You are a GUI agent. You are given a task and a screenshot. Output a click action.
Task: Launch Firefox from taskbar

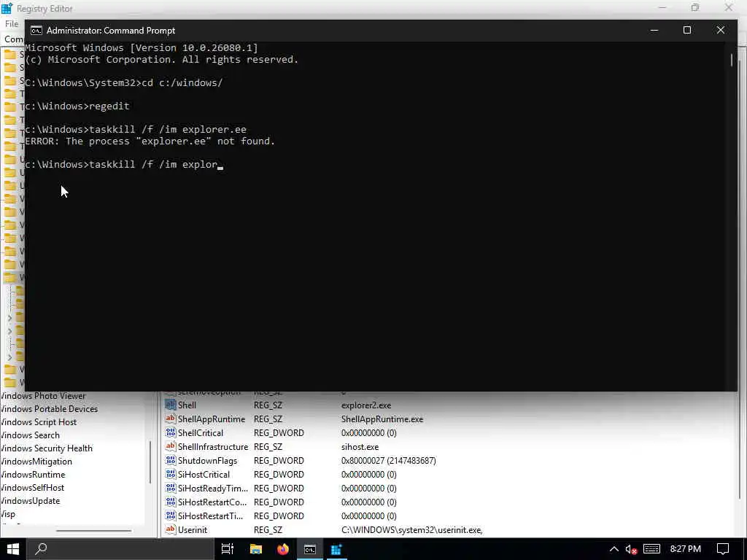pos(283,549)
